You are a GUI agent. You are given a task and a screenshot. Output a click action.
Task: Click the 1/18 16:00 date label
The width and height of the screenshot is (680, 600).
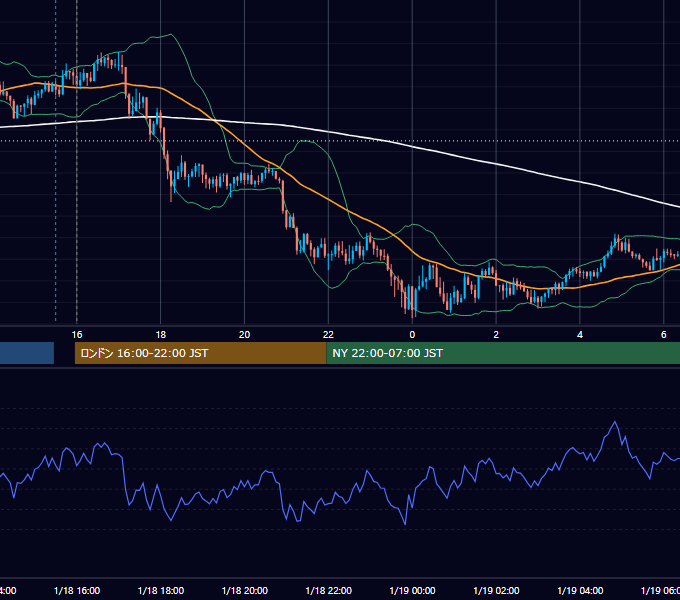(x=77, y=590)
